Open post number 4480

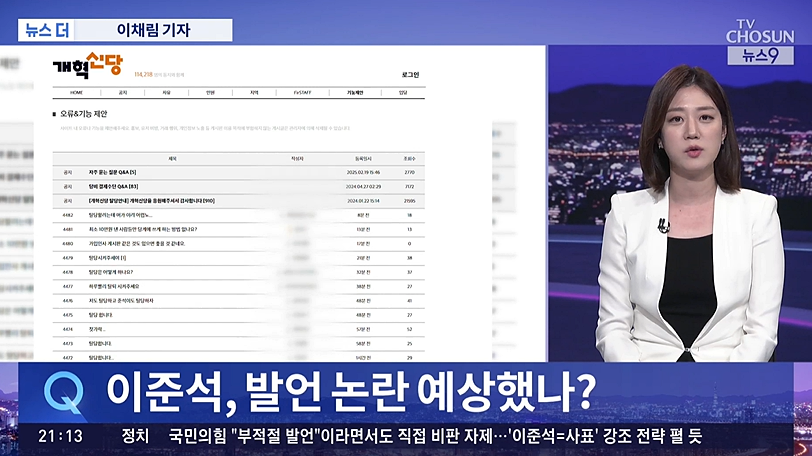tap(137, 244)
